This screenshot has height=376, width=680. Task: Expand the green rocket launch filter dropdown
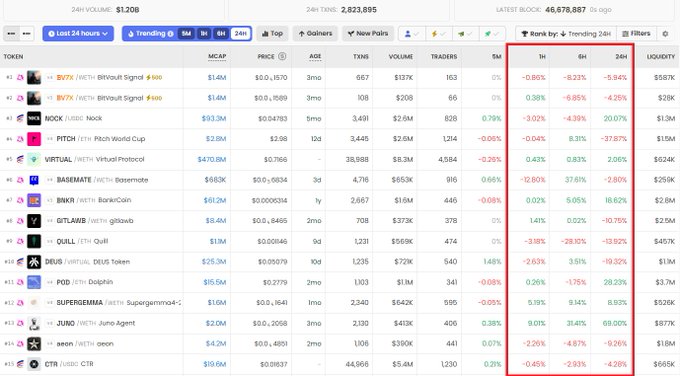click(x=491, y=33)
